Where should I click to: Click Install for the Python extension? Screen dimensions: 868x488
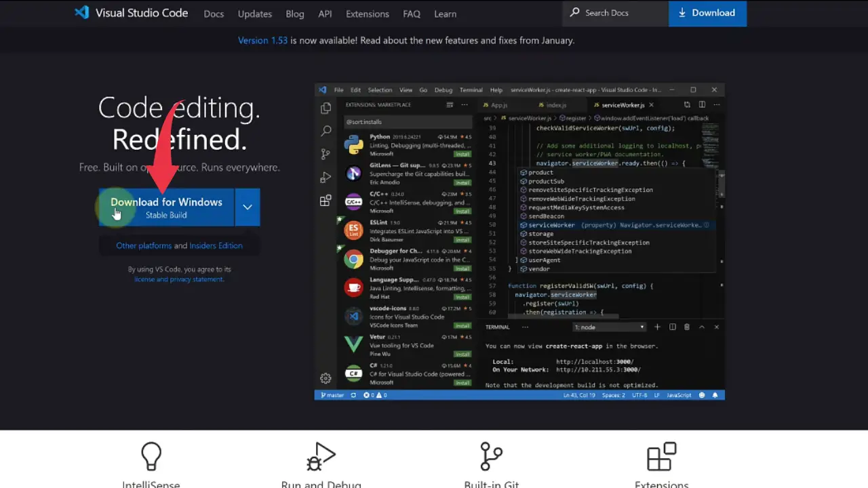coord(462,154)
